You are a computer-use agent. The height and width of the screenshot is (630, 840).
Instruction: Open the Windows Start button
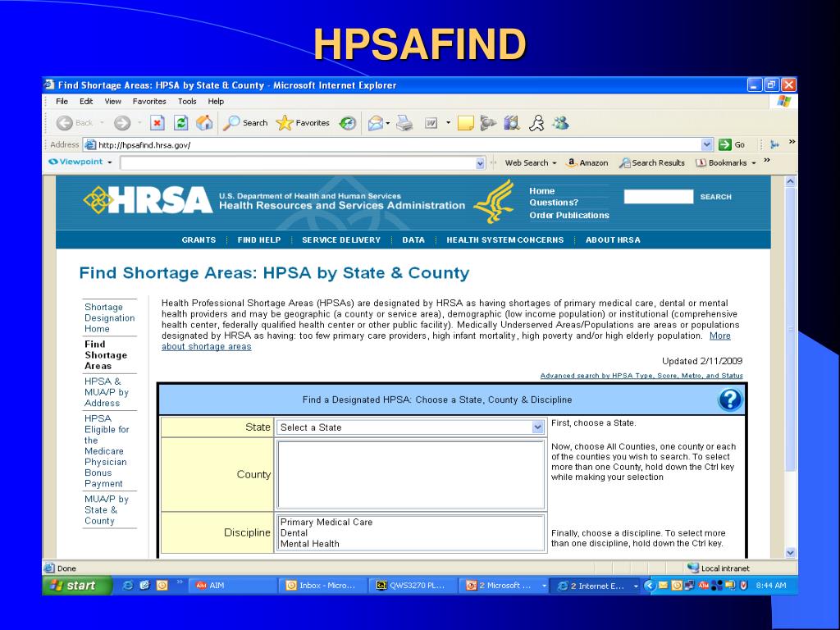click(77, 586)
